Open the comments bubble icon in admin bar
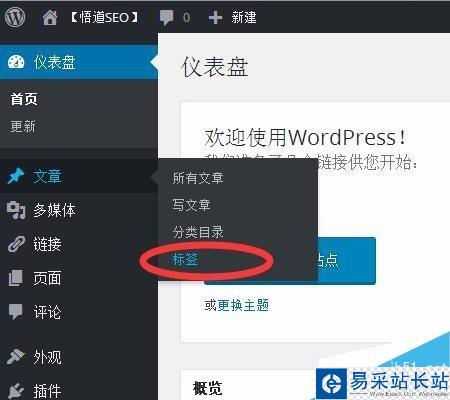The height and width of the screenshot is (400, 450). pos(166,17)
